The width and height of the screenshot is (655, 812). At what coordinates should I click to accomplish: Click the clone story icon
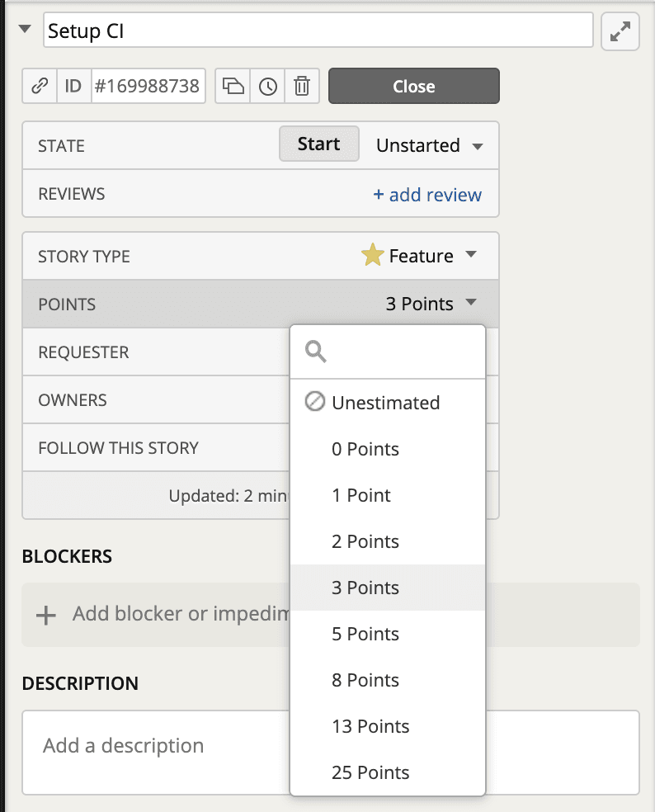point(233,86)
